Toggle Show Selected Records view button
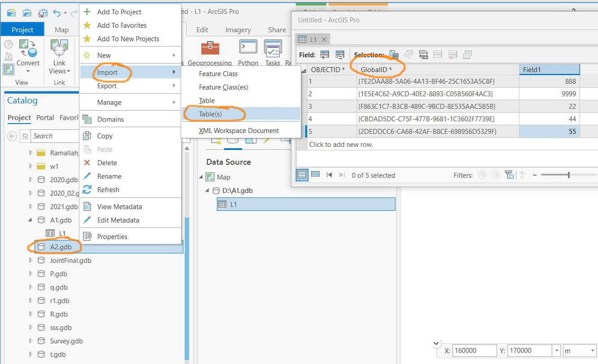The image size is (598, 364). click(x=315, y=175)
